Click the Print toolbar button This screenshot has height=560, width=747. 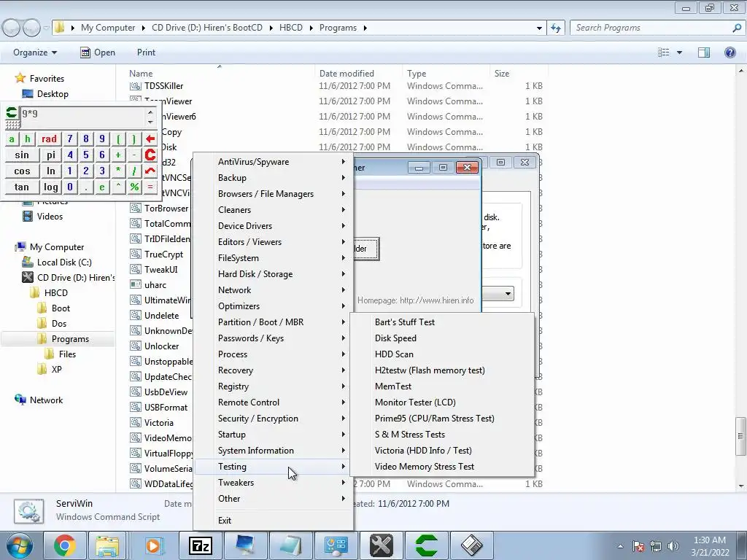[x=146, y=52]
